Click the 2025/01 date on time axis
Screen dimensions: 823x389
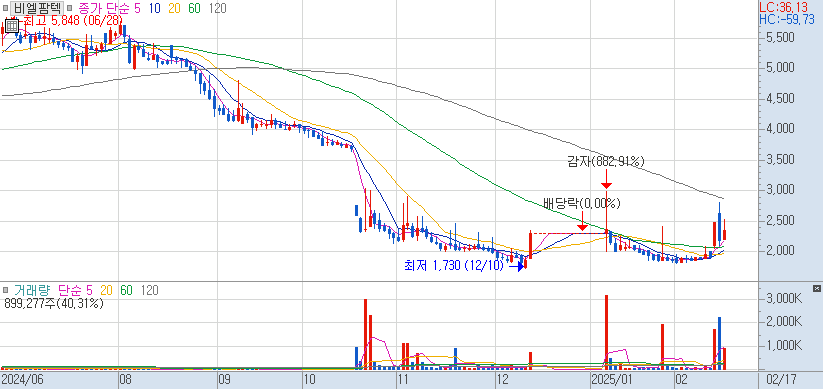(x=612, y=379)
